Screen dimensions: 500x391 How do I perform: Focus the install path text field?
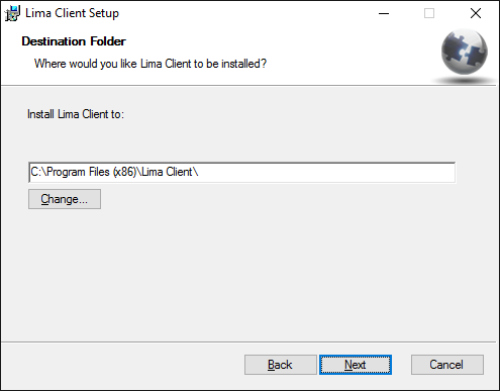pos(242,172)
